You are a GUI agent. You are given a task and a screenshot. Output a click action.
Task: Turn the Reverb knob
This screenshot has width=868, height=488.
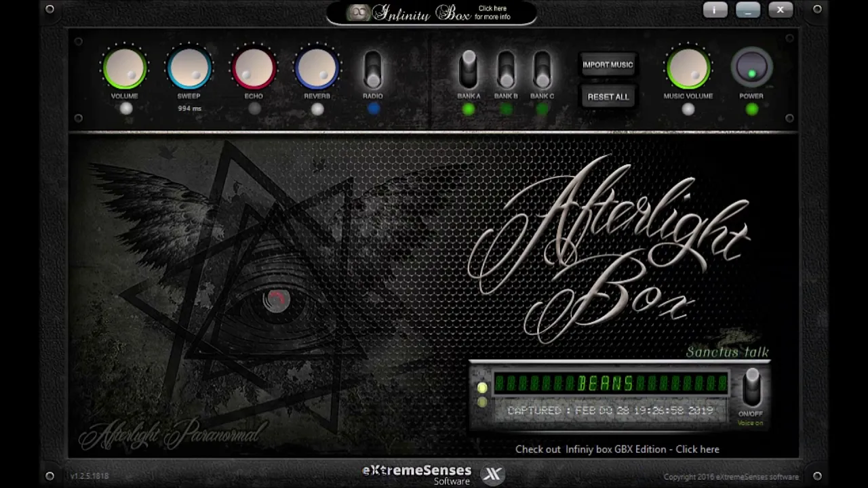317,68
